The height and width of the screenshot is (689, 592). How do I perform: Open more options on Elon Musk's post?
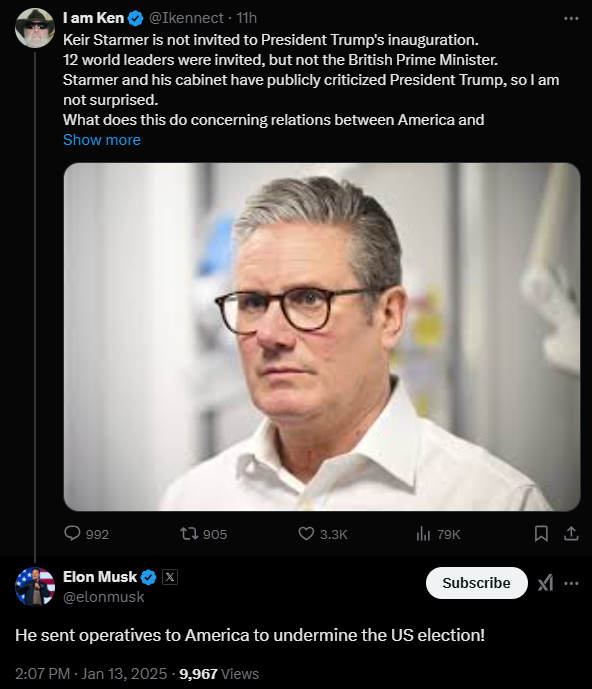pos(571,584)
